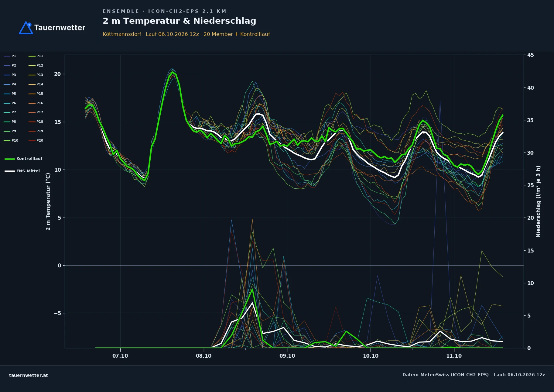554x392 pixels.
Task: Select legend entry P16
Action: coord(36,103)
